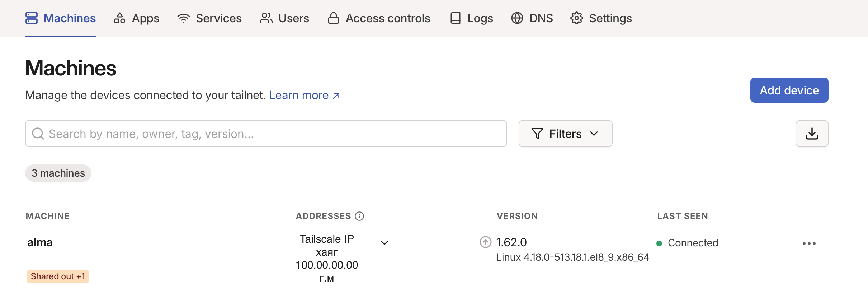Focus the machine search field
868x293 pixels.
[x=266, y=134]
